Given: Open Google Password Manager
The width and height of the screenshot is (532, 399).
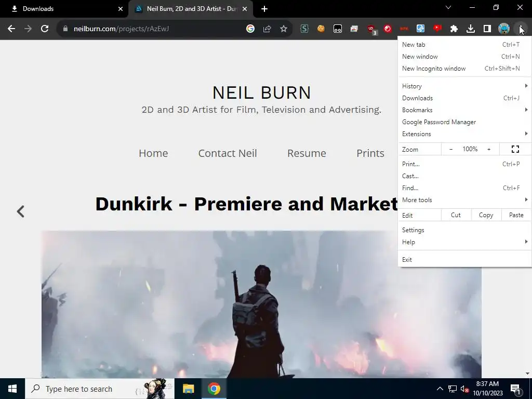Looking at the screenshot, I should pos(464,122).
